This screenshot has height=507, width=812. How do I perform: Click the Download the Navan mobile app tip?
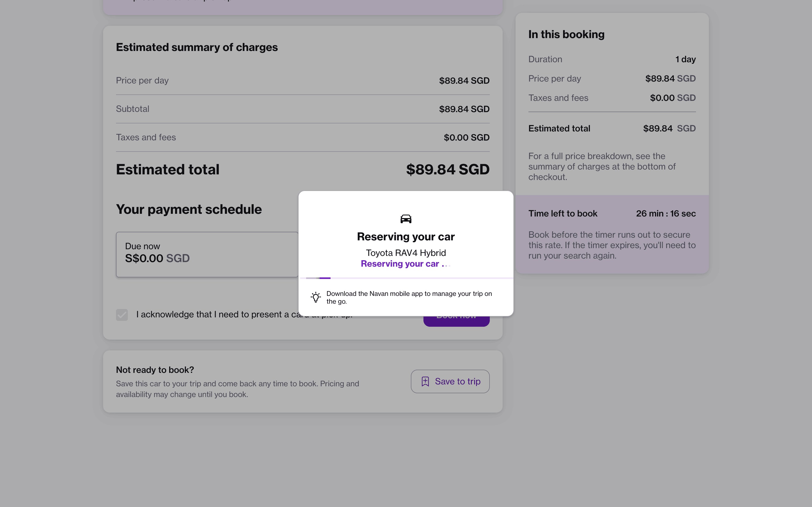click(x=409, y=297)
